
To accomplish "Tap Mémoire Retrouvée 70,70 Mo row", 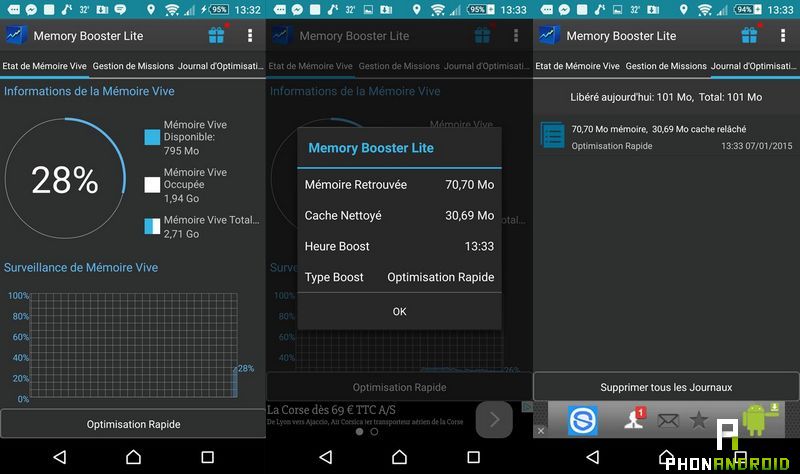I will (x=399, y=184).
